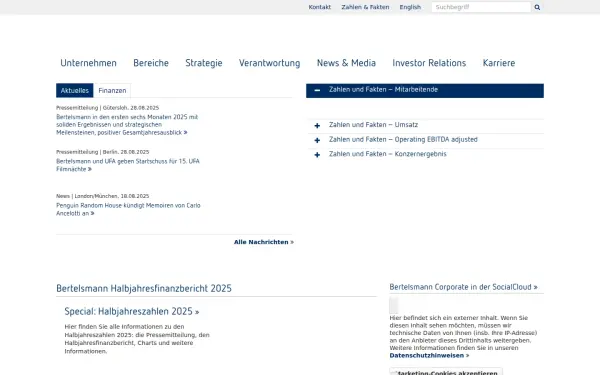
Task: Select the Aktuelles tab
Action: [x=75, y=90]
